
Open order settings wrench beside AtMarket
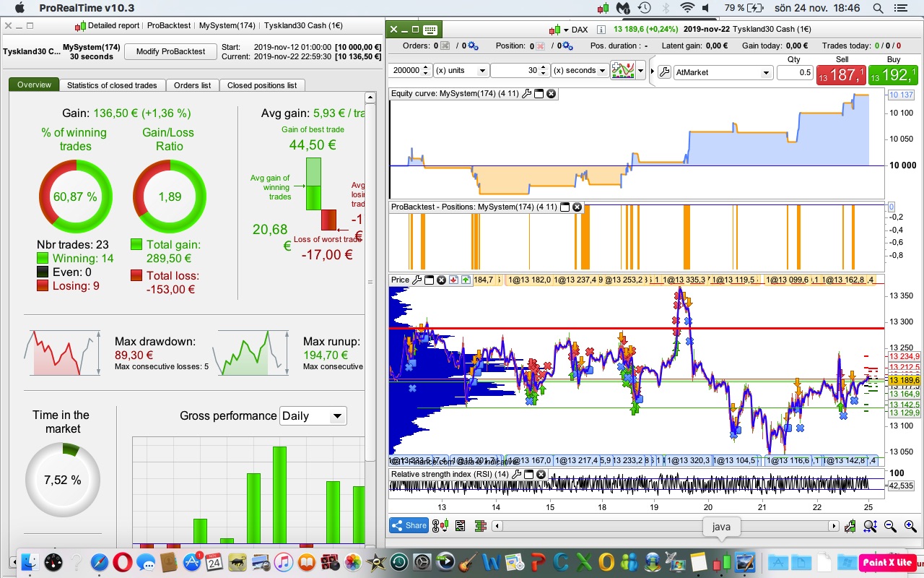pos(663,72)
